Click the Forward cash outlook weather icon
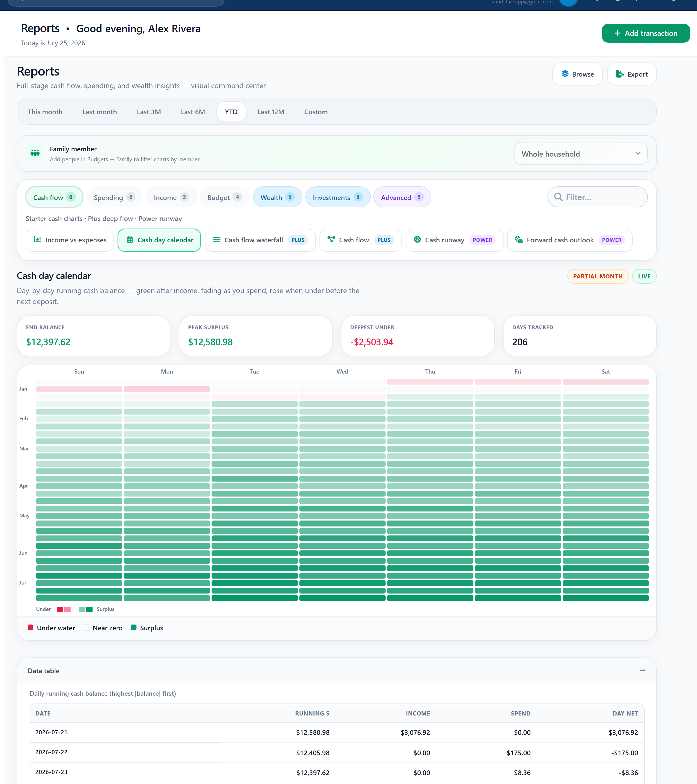 [x=519, y=240]
